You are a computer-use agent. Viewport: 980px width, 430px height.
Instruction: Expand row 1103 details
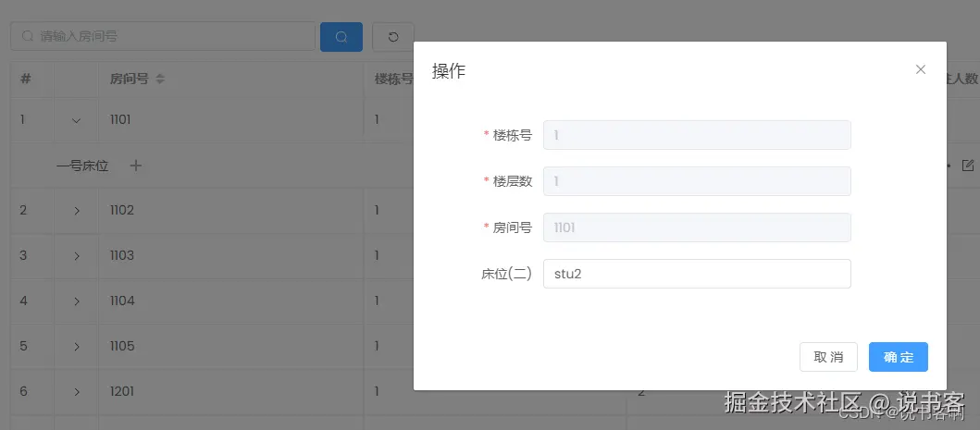coord(77,256)
